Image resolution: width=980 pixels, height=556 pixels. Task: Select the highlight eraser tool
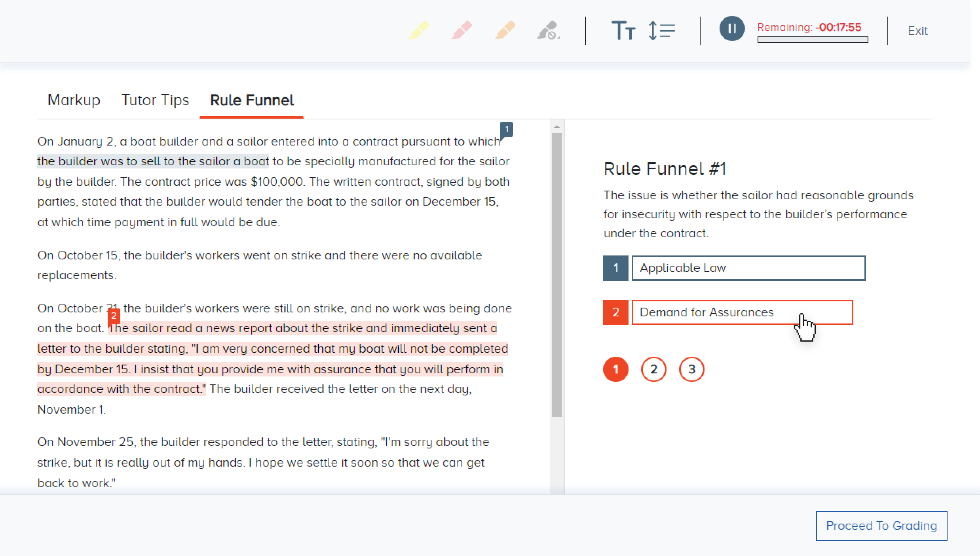click(548, 30)
